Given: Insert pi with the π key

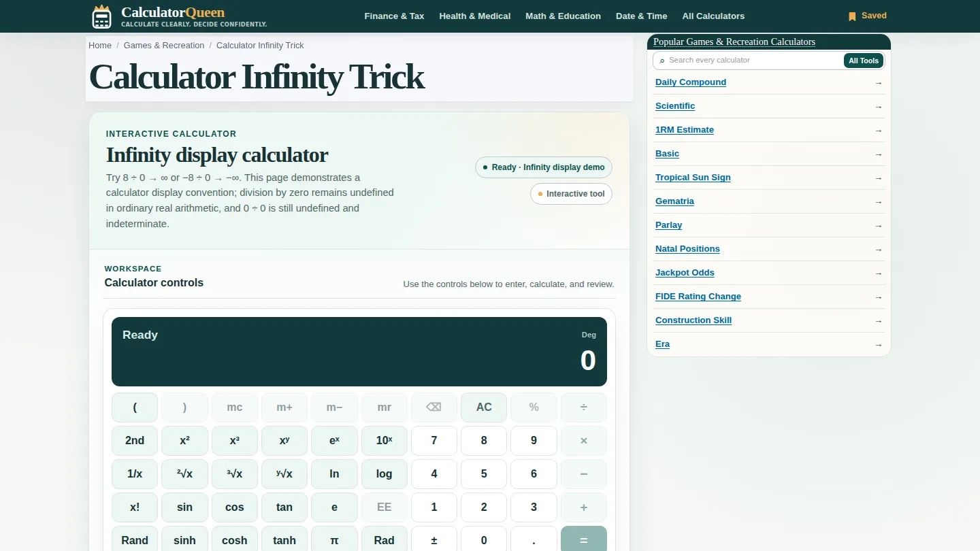Looking at the screenshot, I should tap(334, 539).
